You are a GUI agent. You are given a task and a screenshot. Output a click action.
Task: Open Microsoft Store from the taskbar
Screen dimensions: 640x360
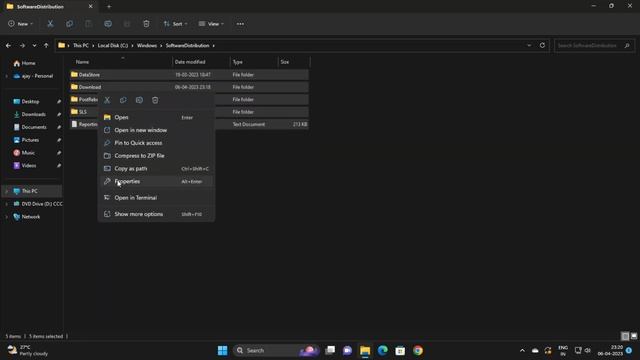pos(400,350)
